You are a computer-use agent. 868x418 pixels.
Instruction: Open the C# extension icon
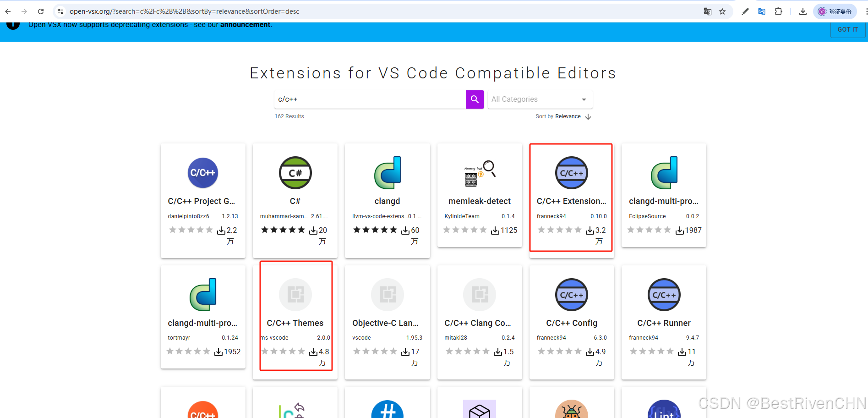pos(295,173)
